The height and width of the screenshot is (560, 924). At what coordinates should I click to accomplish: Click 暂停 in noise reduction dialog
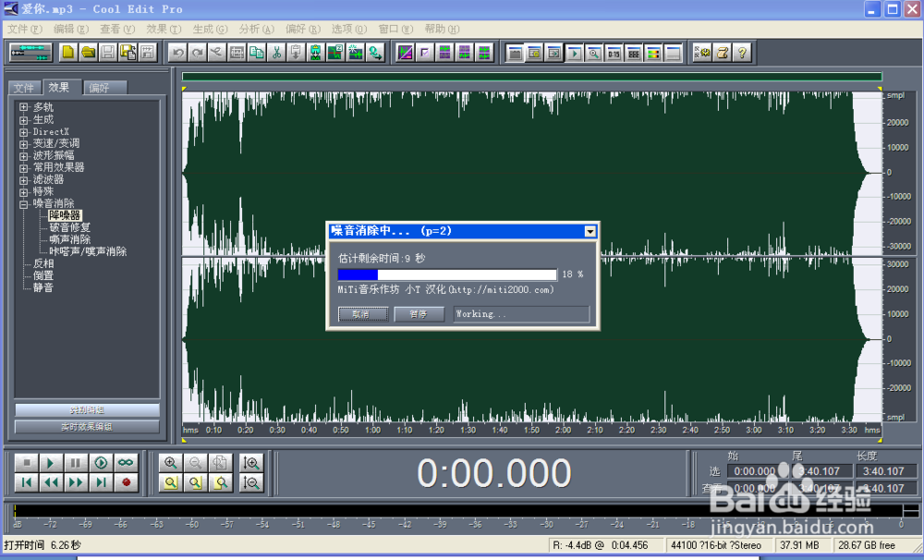point(419,314)
